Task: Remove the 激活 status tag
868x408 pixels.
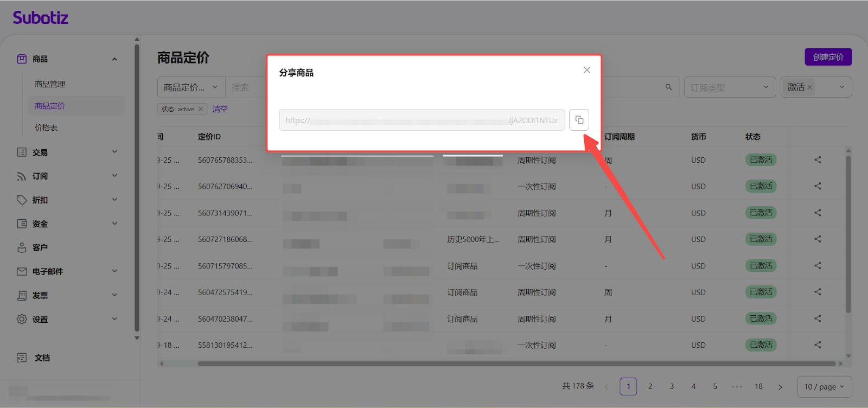Action: coord(809,87)
